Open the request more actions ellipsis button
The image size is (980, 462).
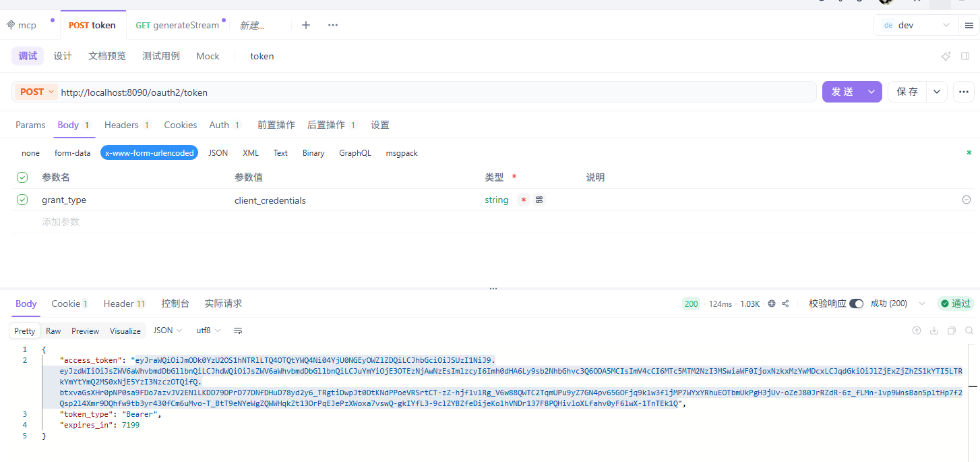963,92
